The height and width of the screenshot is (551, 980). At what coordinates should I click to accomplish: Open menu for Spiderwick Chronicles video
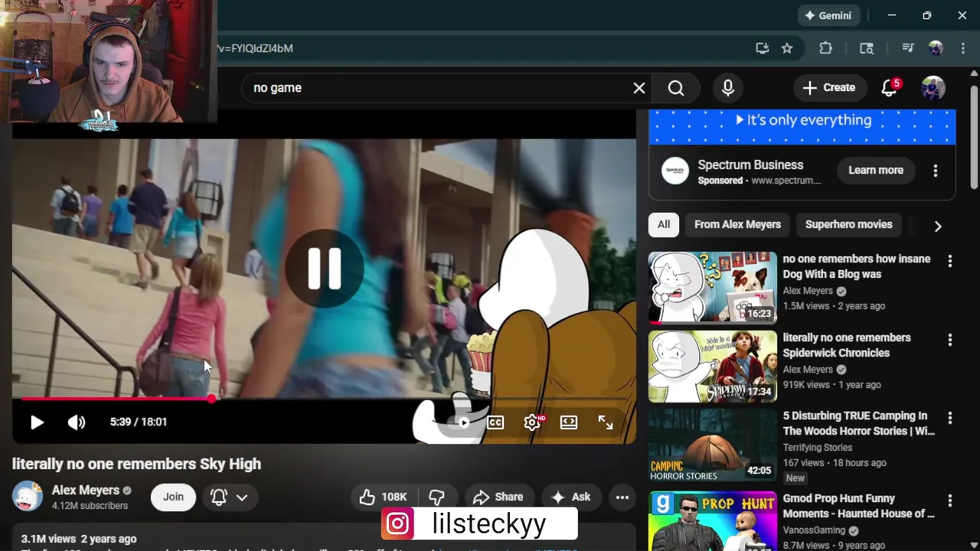[950, 340]
